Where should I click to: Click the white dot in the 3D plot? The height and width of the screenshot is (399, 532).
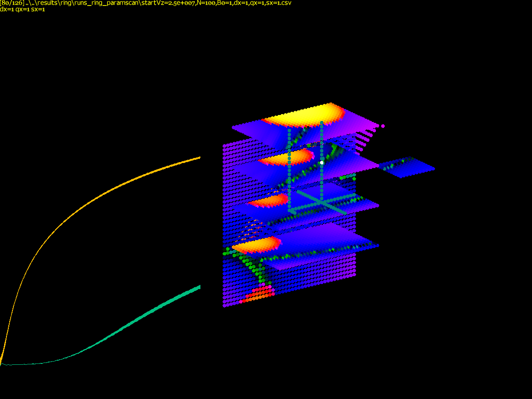[322, 163]
